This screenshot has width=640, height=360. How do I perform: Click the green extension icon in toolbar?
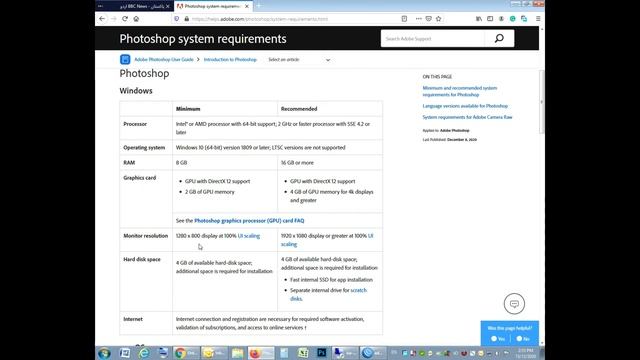tap(513, 19)
